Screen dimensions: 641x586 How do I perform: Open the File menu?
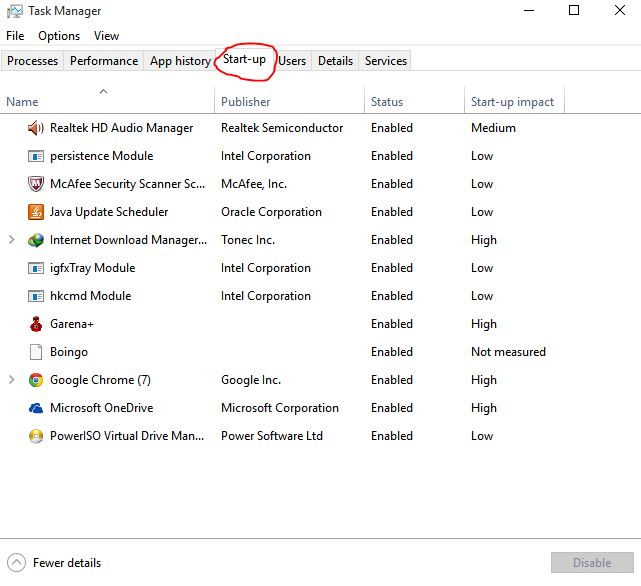15,36
